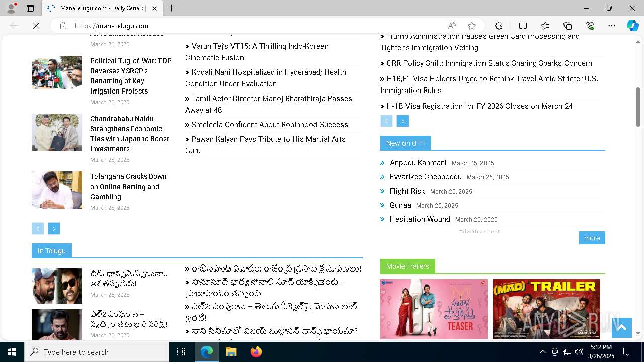The width and height of the screenshot is (644, 362).
Task: Close the ManaTelugu.com tab
Action: [x=154, y=8]
